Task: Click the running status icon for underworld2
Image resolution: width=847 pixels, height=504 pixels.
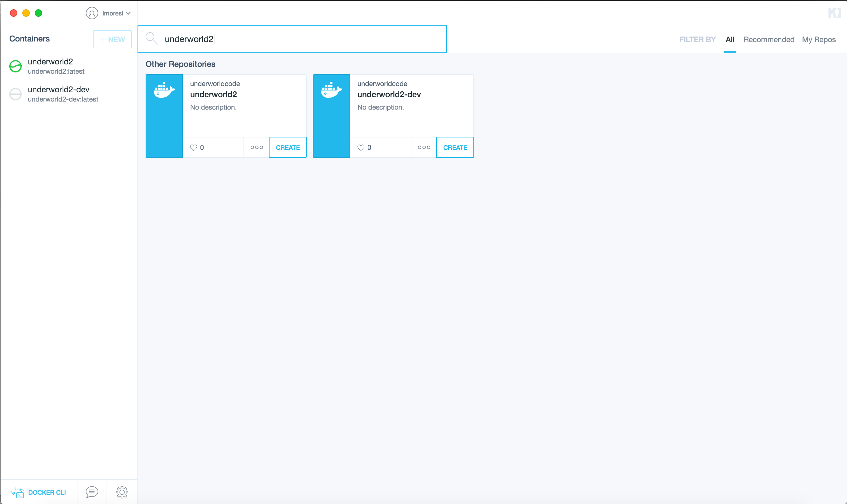Action: pyautogui.click(x=15, y=66)
